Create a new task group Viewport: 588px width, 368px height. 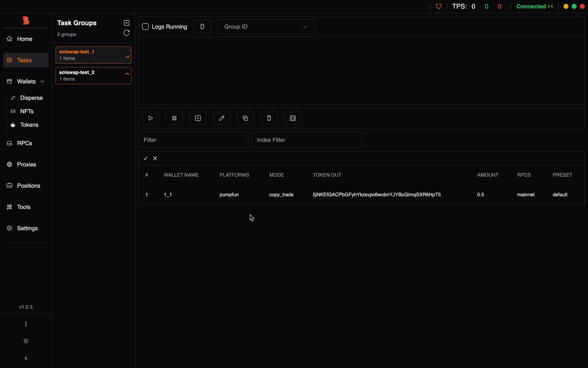click(x=127, y=23)
